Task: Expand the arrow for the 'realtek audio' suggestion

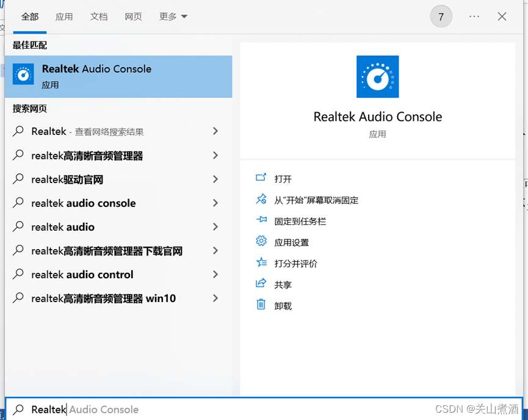Action: coord(215,226)
